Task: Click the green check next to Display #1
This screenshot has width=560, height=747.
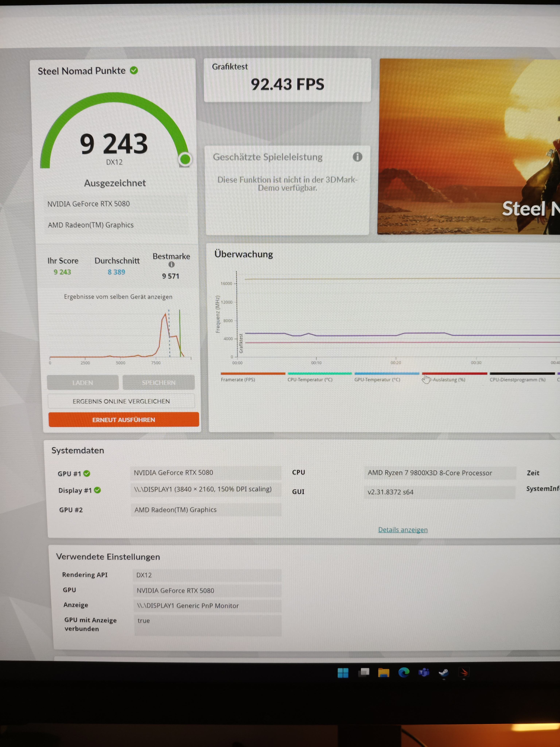Action: point(98,490)
